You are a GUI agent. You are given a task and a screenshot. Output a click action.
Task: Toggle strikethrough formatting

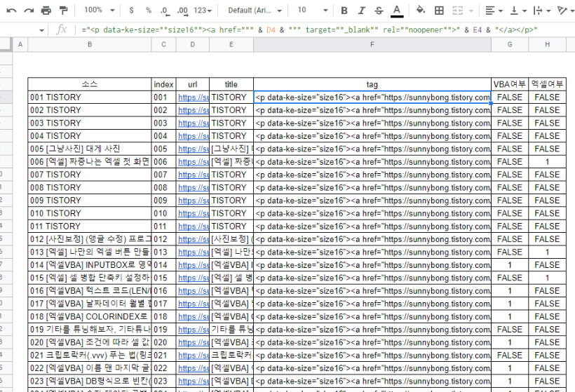coord(379,11)
